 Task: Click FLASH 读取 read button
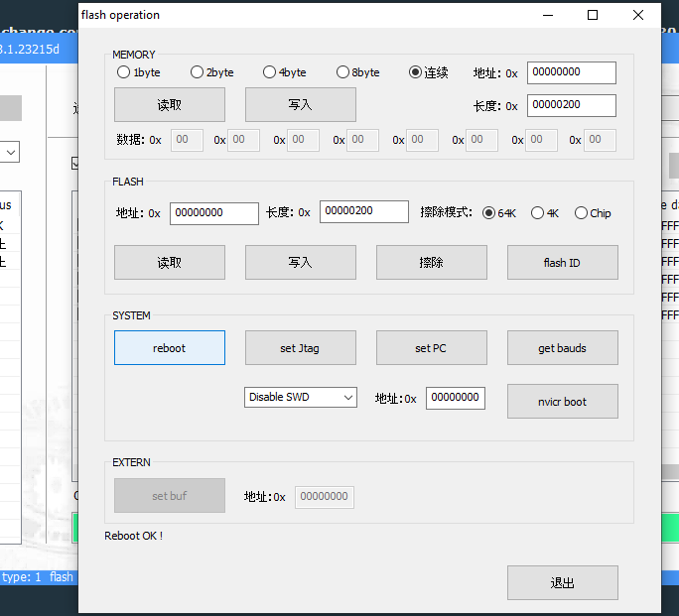coord(170,263)
